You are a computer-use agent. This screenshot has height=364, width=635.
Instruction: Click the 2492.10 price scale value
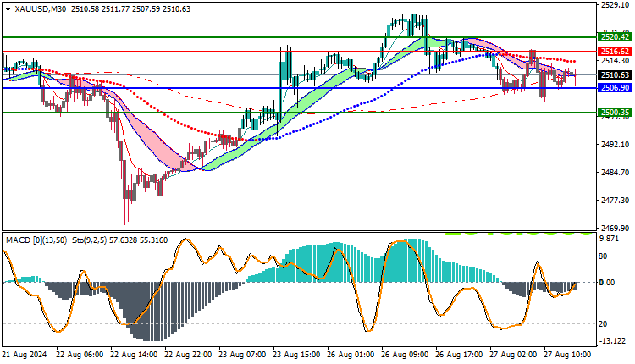coord(616,145)
